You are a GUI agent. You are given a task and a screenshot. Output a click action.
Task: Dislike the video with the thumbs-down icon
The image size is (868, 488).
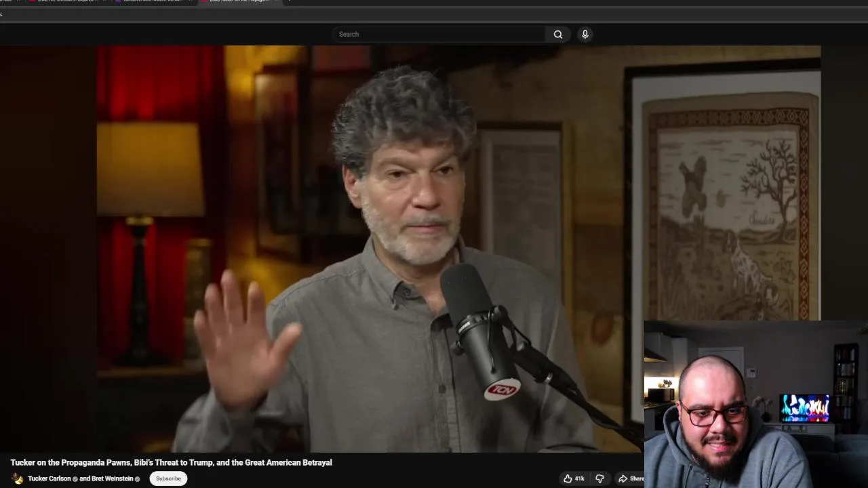(x=599, y=479)
